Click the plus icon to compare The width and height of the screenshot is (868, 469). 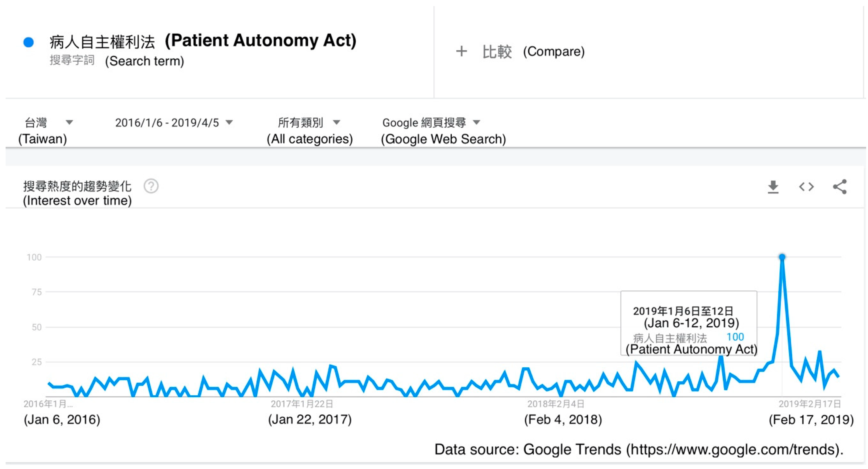(x=461, y=52)
